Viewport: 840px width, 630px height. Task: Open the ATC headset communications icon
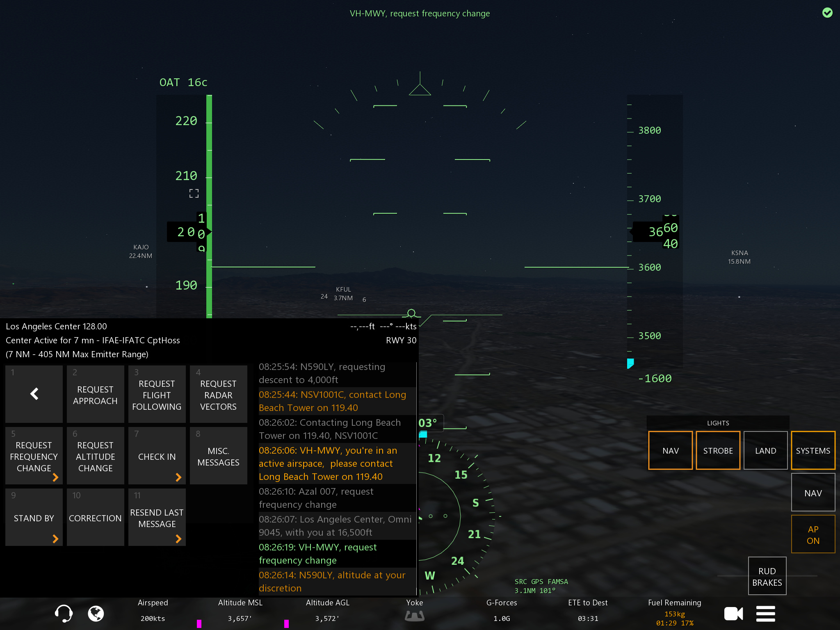click(x=64, y=614)
